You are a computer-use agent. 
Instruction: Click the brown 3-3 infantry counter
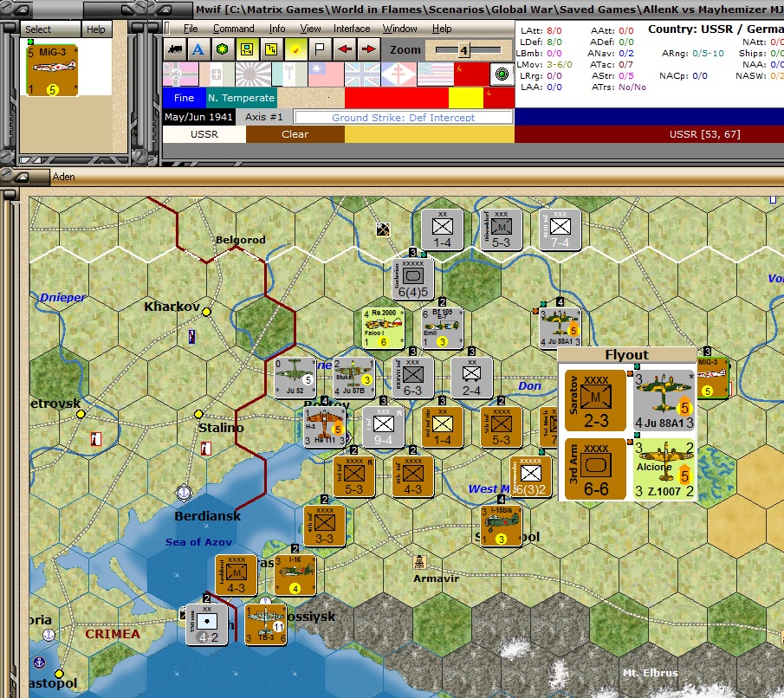[324, 526]
